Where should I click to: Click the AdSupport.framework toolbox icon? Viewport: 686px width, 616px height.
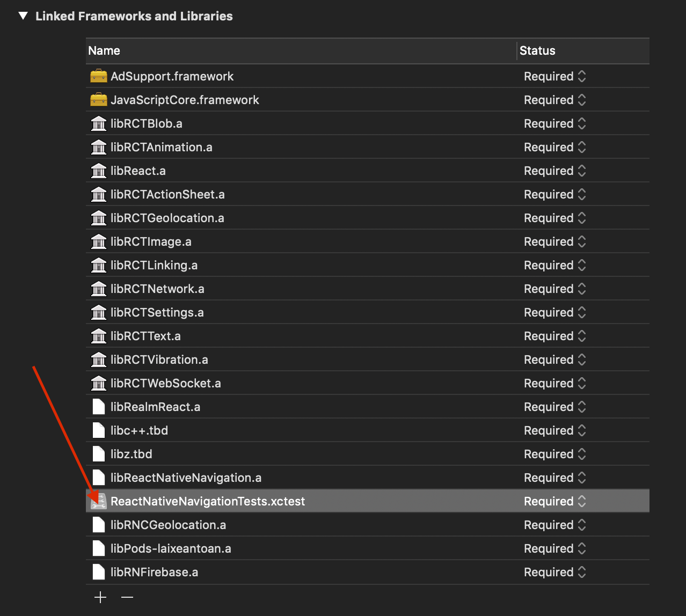point(99,76)
